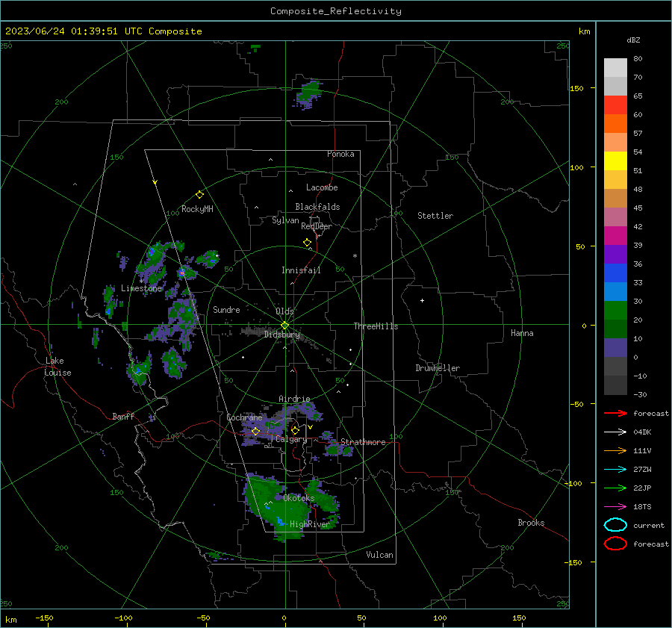Image resolution: width=672 pixels, height=628 pixels.
Task: Click the Banff town label
Action: pos(123,416)
